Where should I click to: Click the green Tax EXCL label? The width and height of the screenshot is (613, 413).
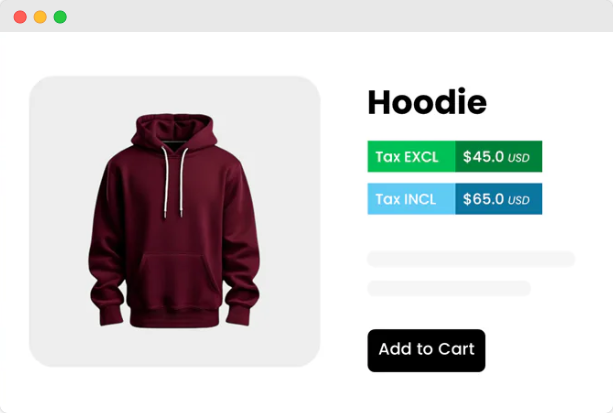[x=411, y=156]
